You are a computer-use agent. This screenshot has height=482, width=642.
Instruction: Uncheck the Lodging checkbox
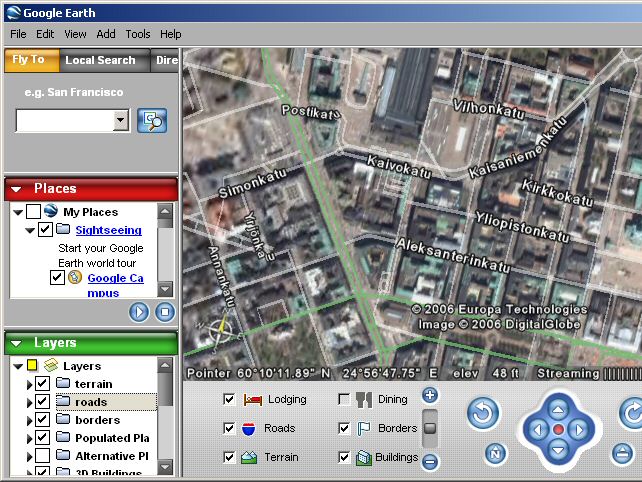229,399
